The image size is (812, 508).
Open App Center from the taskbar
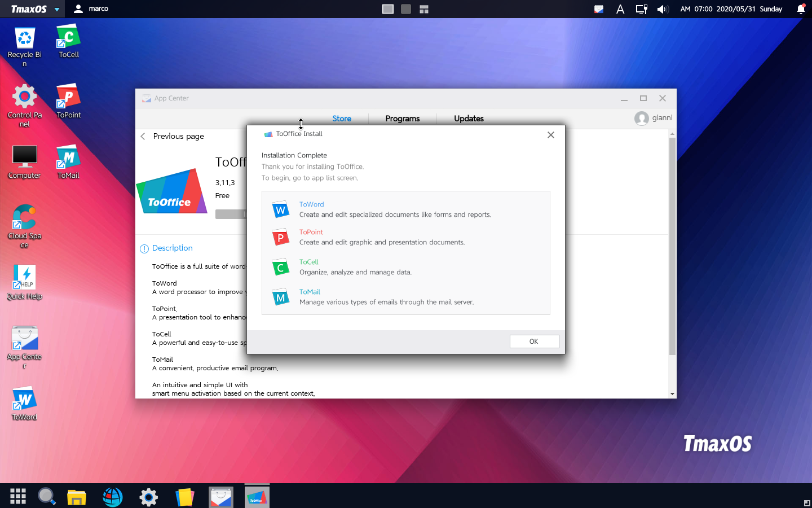tap(220, 496)
